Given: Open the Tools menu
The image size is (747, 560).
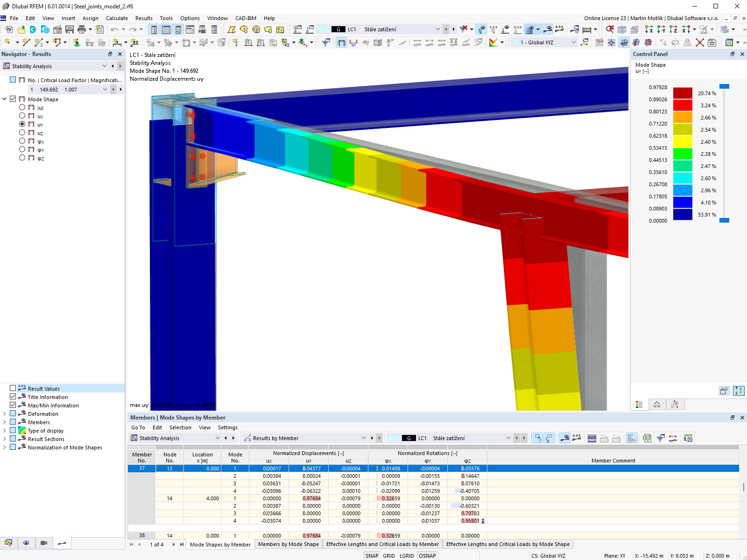Looking at the screenshot, I should (166, 18).
